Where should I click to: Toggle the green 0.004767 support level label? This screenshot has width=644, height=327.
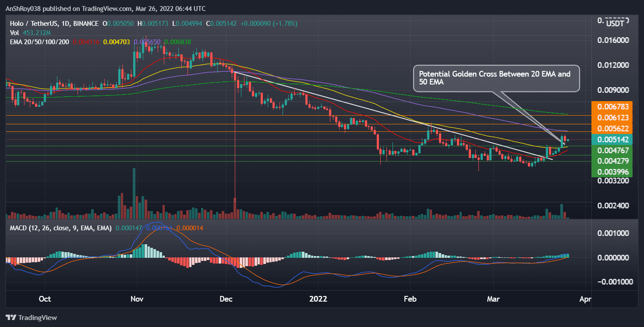click(x=613, y=150)
